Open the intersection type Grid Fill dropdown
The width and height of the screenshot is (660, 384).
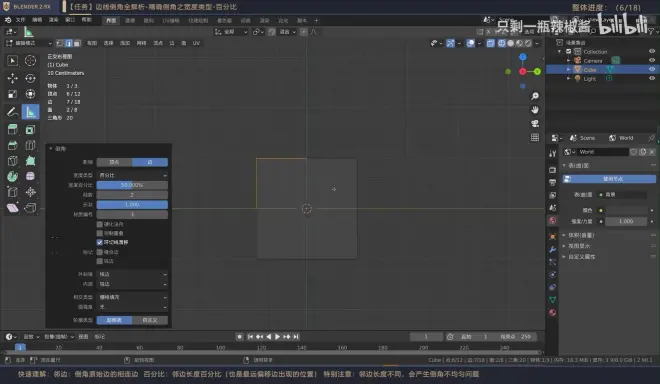132,297
